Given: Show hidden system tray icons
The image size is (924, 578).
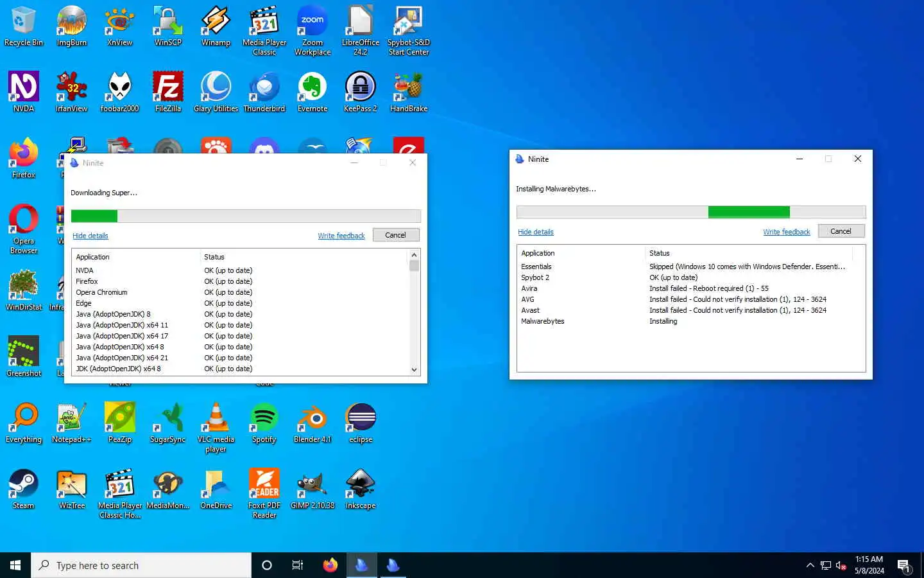Looking at the screenshot, I should coord(810,565).
